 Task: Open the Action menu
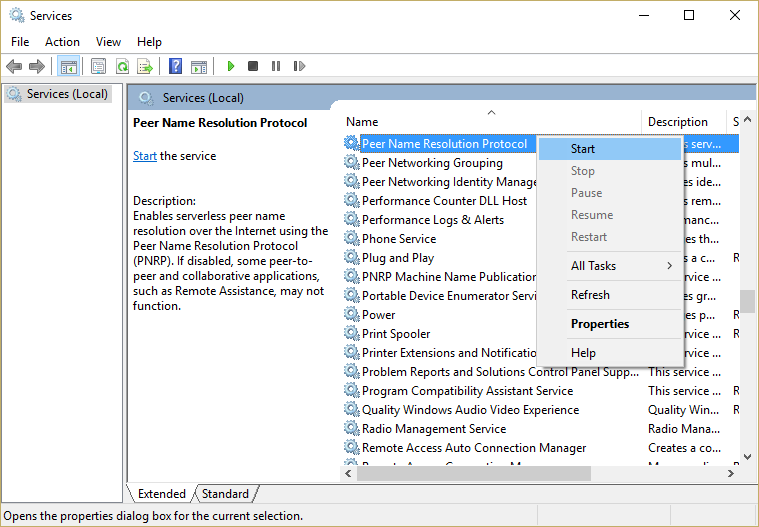(62, 42)
